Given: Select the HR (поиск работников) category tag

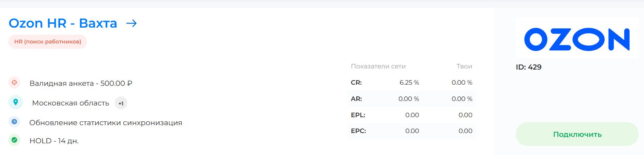Looking at the screenshot, I should pos(48,42).
